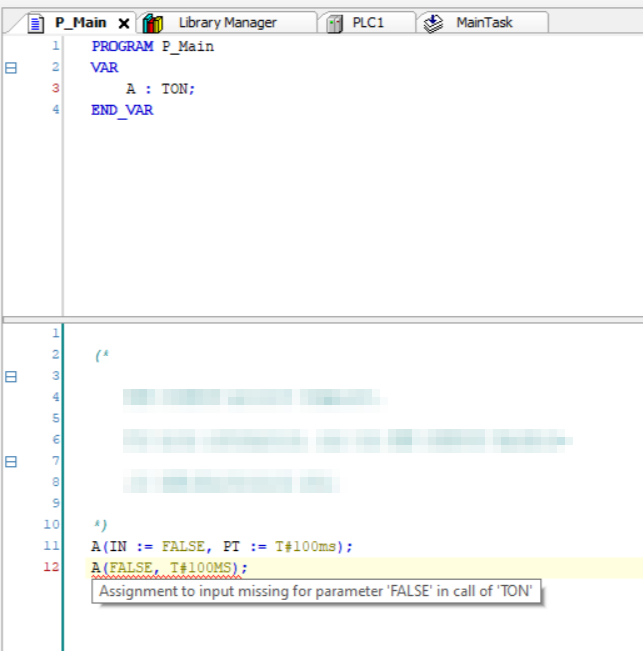Collapse the fold at implementation line 7

11,462
